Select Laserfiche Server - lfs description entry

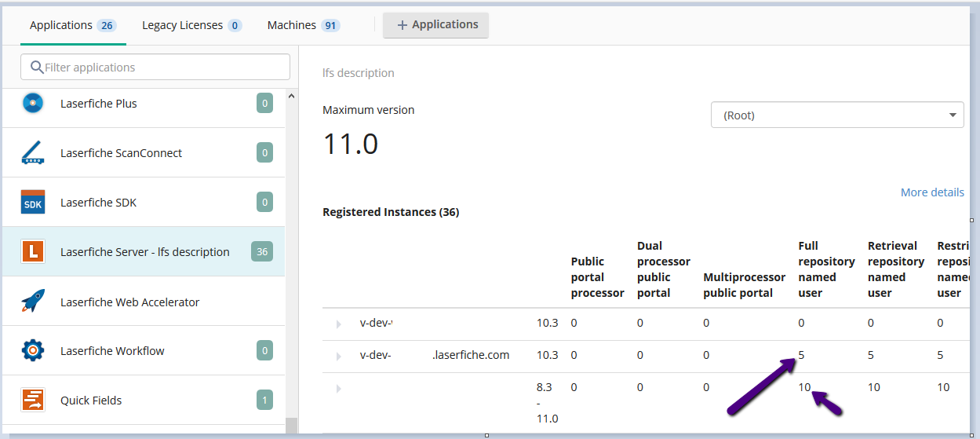click(x=143, y=252)
